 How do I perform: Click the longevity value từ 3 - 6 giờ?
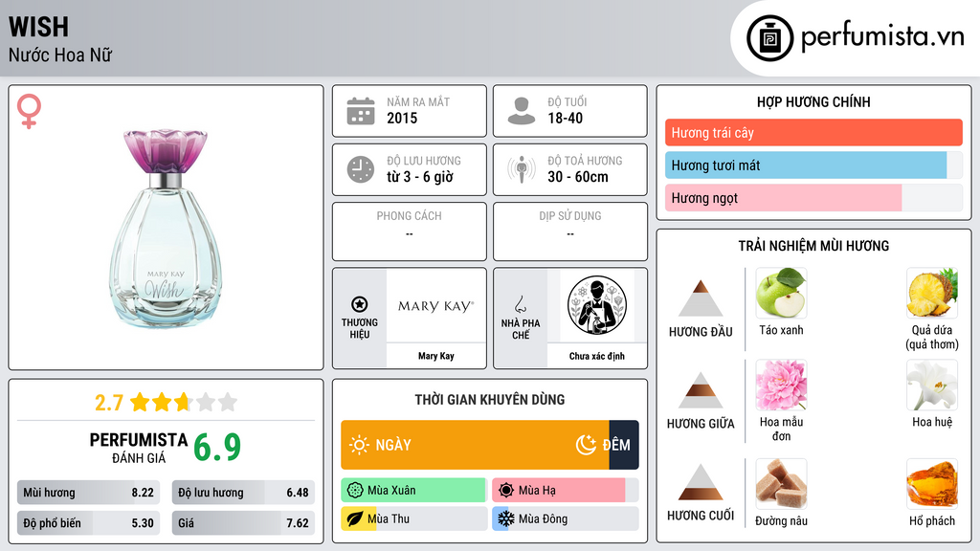click(420, 177)
